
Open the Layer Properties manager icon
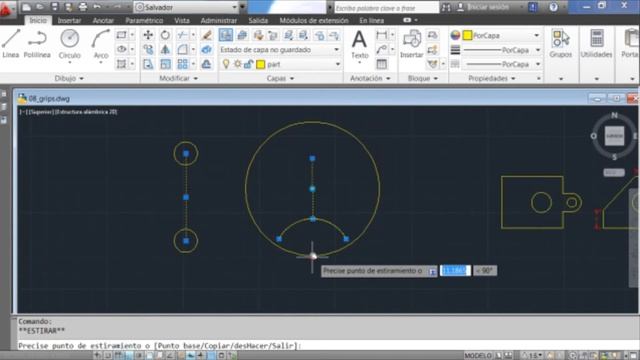click(225, 35)
